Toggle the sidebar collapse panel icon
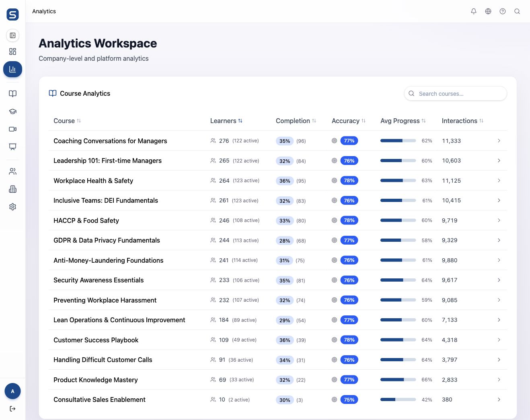 [x=12, y=35]
